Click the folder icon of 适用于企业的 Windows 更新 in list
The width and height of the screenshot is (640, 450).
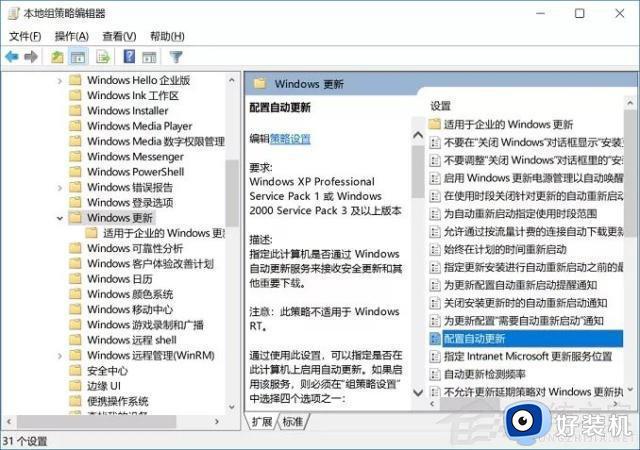click(x=435, y=124)
